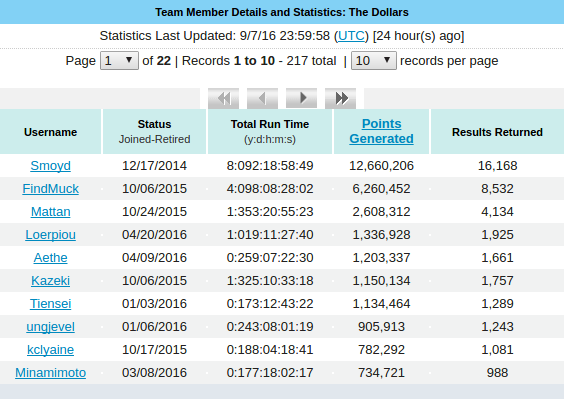Select the points value 12,660,206
Screen dimensions: 564x399
point(381,166)
